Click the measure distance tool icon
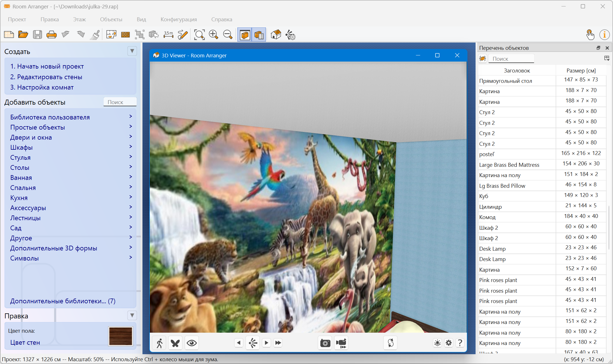The height and width of the screenshot is (364, 613). [168, 35]
